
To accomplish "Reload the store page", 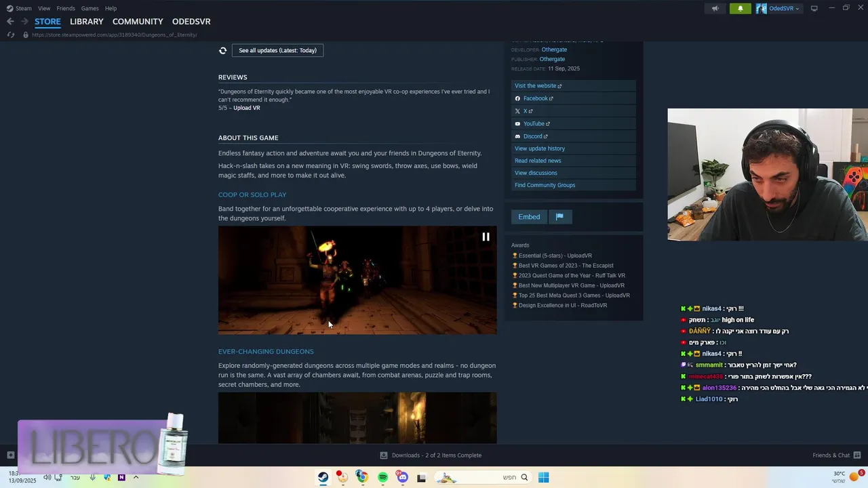I will pos(10,35).
